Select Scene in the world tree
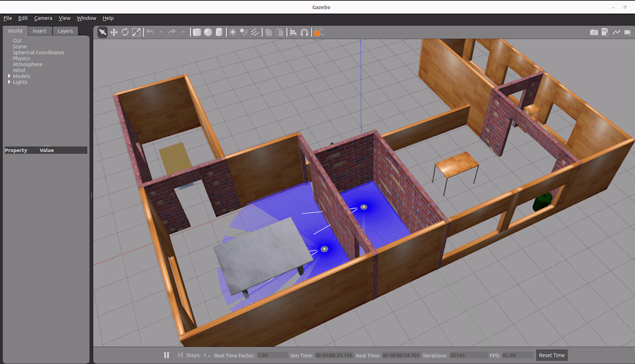Image resolution: width=635 pixels, height=364 pixels. (x=20, y=47)
